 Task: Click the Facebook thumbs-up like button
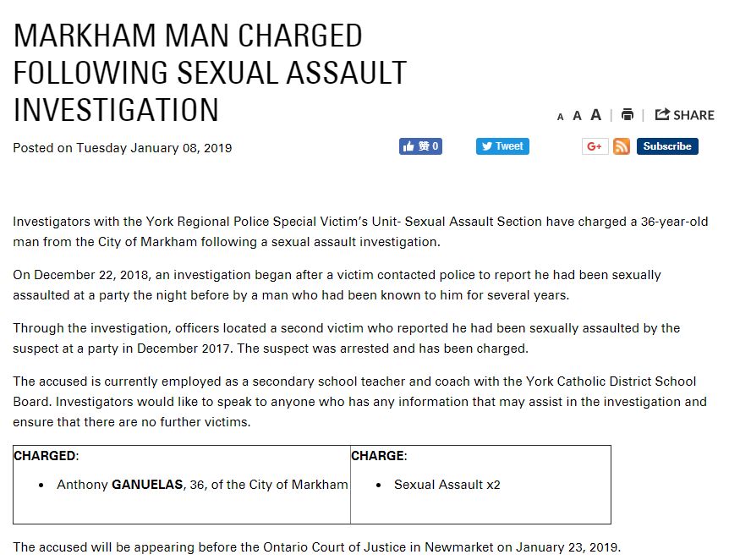(420, 146)
